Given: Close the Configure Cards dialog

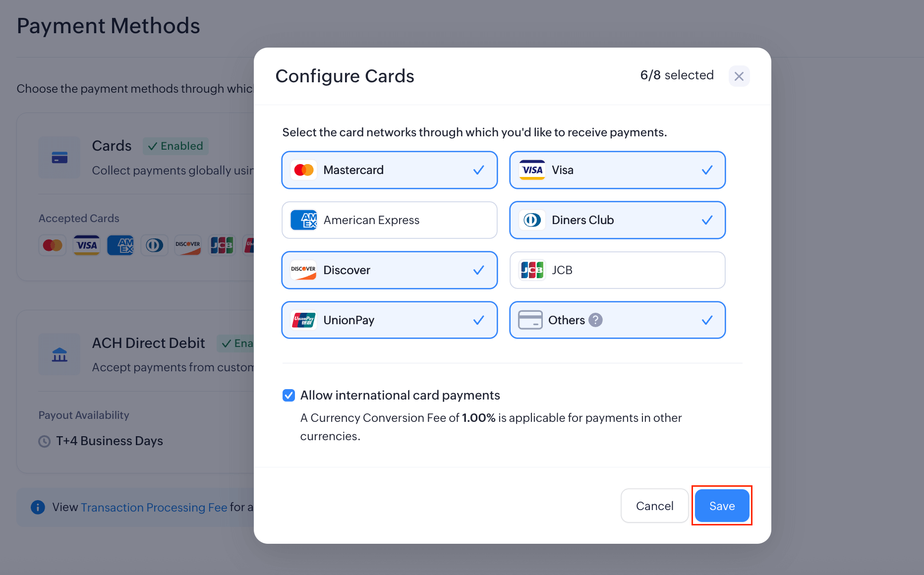Looking at the screenshot, I should click(x=739, y=76).
